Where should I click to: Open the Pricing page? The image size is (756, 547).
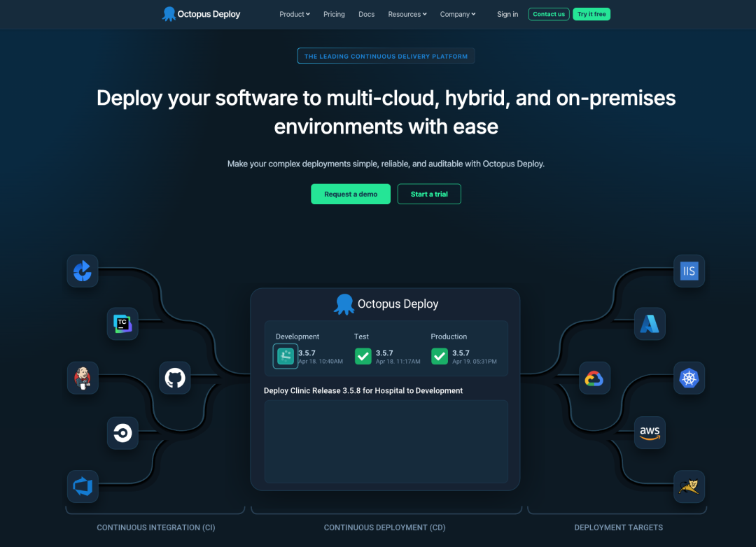334,15
